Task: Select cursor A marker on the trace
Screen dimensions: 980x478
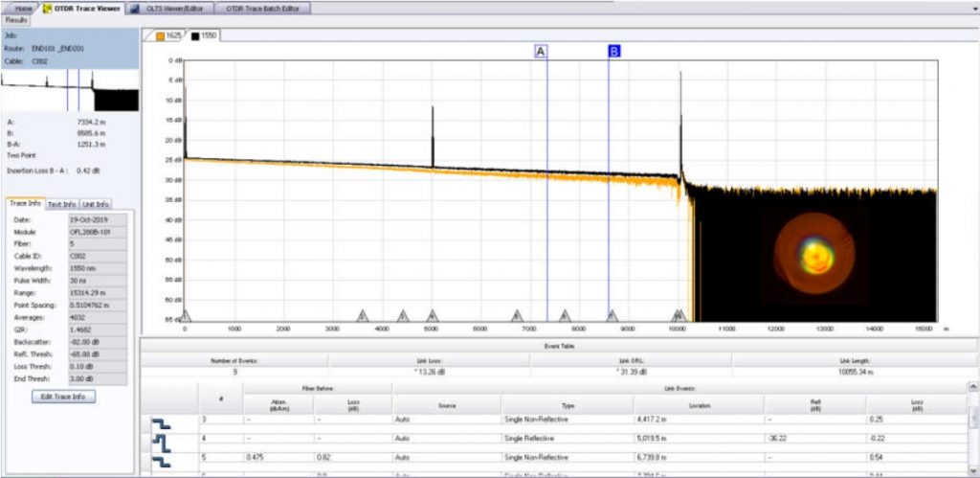Action: click(x=541, y=52)
